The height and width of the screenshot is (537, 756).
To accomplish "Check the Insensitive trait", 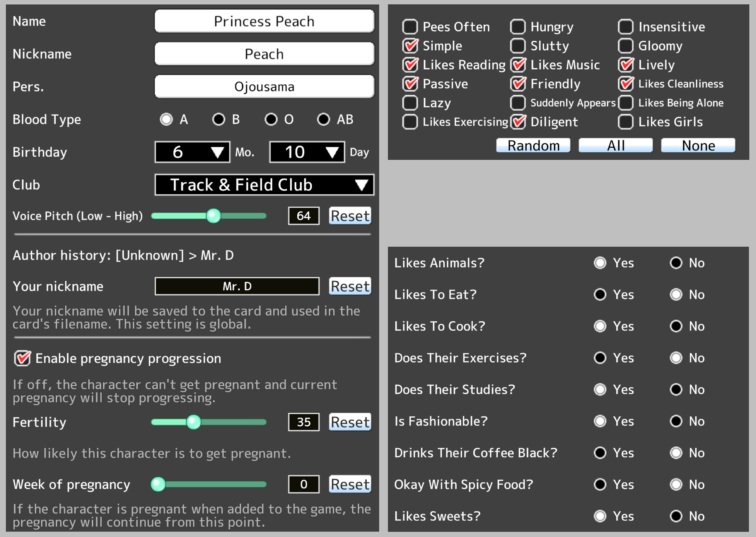I will tap(626, 27).
